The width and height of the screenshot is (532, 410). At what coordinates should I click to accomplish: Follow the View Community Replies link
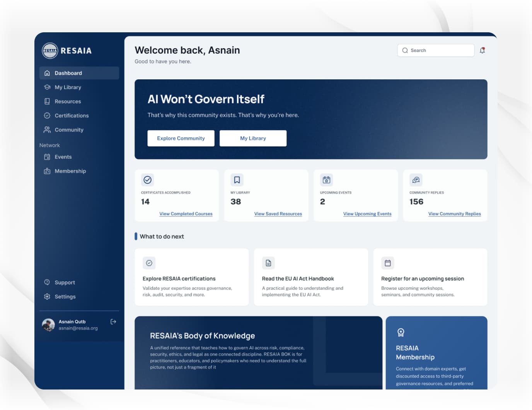pos(455,214)
